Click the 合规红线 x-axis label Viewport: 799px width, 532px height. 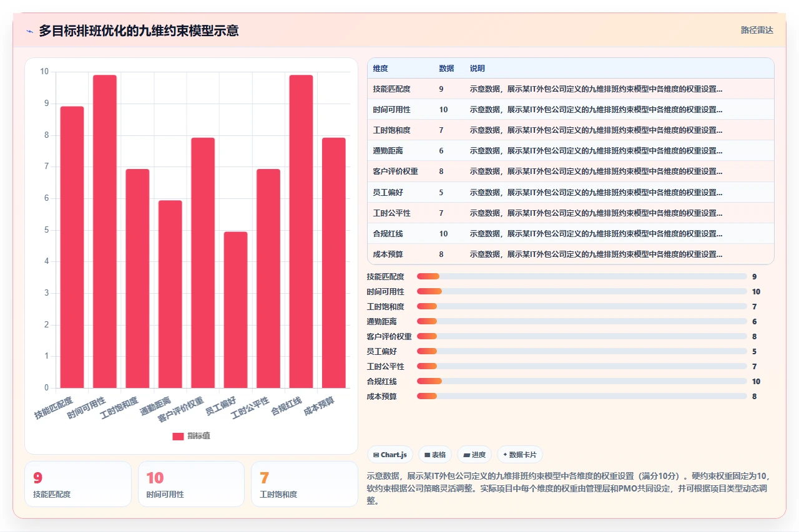coord(287,406)
